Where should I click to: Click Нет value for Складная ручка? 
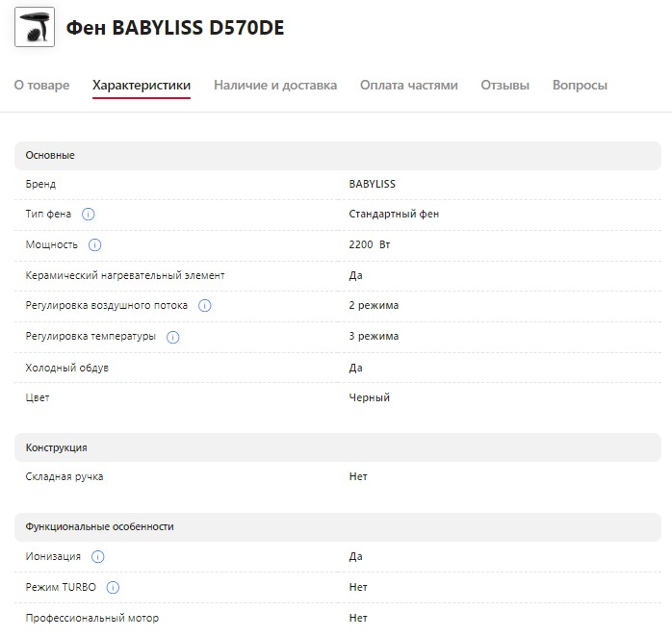[358, 476]
